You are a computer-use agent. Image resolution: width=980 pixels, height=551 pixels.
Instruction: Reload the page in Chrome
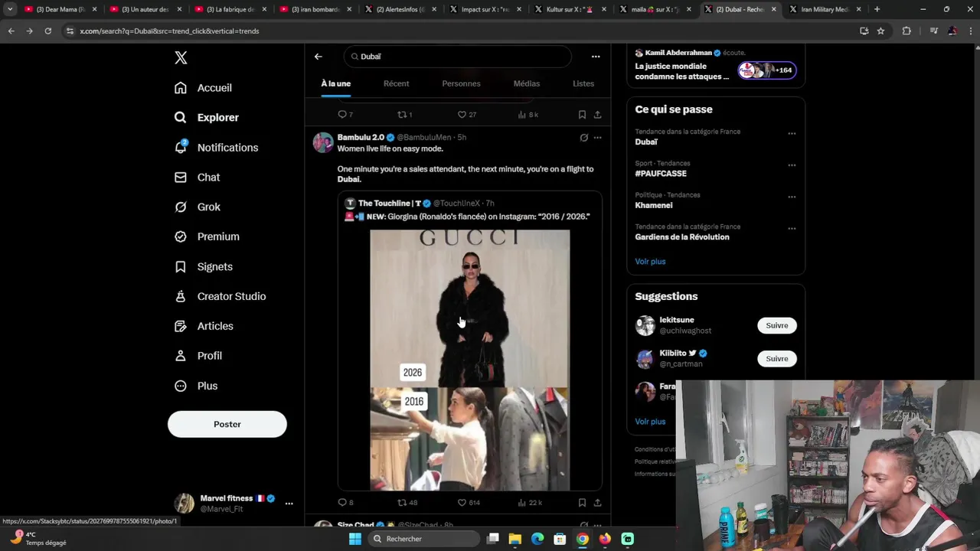47,31
